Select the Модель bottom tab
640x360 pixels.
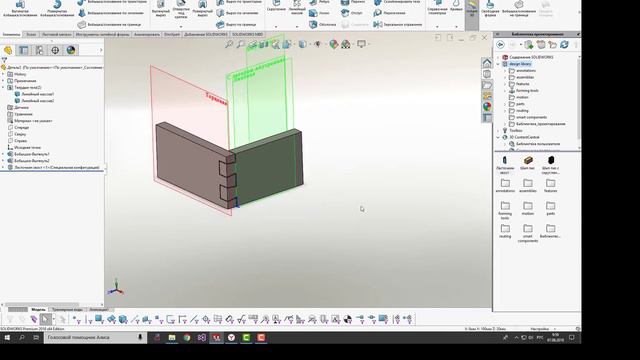[38, 309]
